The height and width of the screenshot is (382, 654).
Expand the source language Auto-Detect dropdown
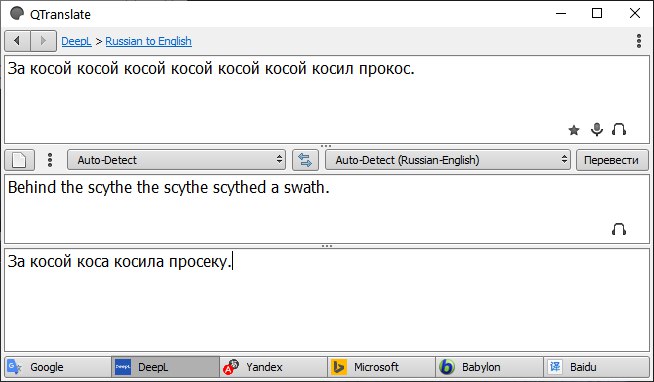click(176, 160)
